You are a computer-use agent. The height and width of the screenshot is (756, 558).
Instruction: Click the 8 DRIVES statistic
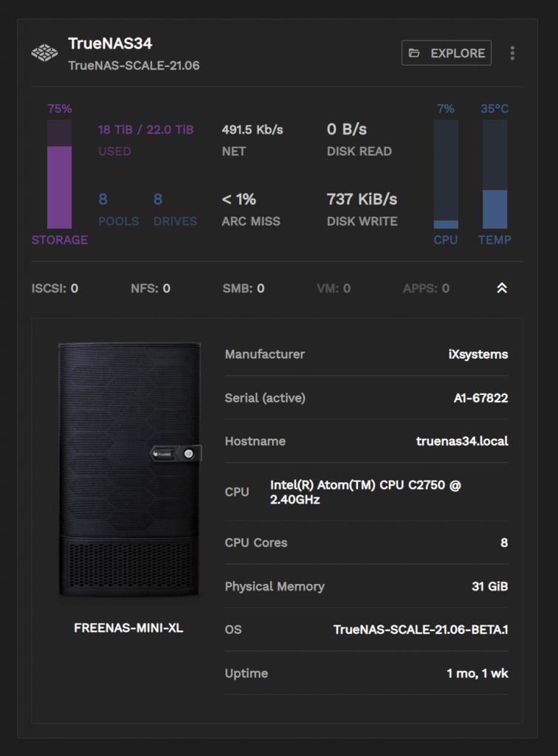click(175, 210)
